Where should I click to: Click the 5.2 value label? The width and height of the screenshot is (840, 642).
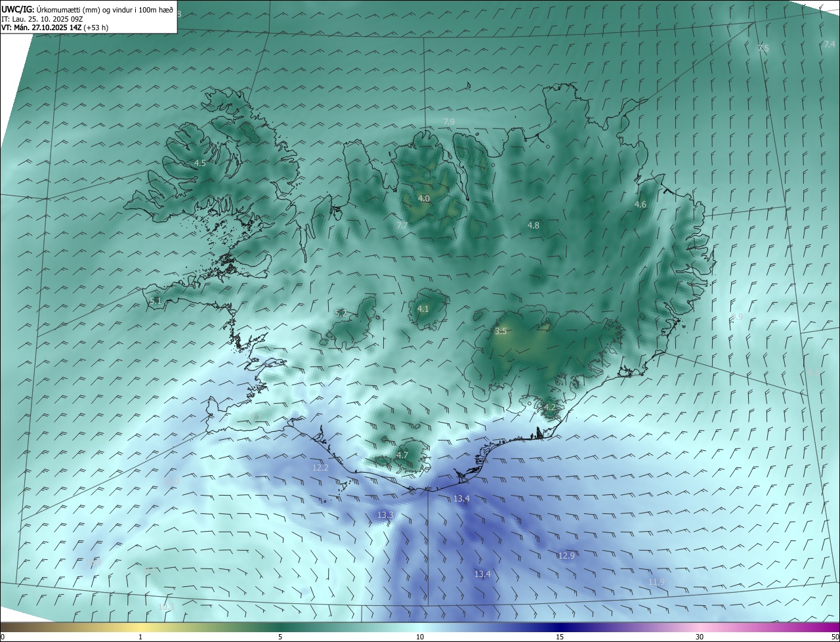click(341, 314)
